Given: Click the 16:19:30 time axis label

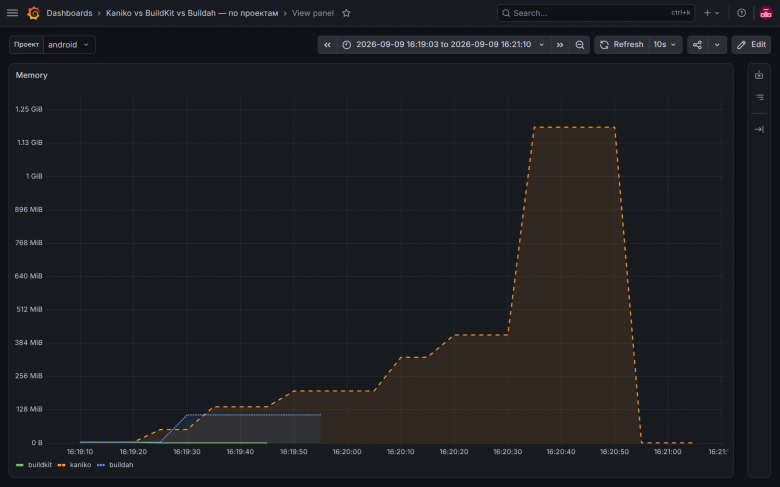Looking at the screenshot, I should click(x=187, y=452).
